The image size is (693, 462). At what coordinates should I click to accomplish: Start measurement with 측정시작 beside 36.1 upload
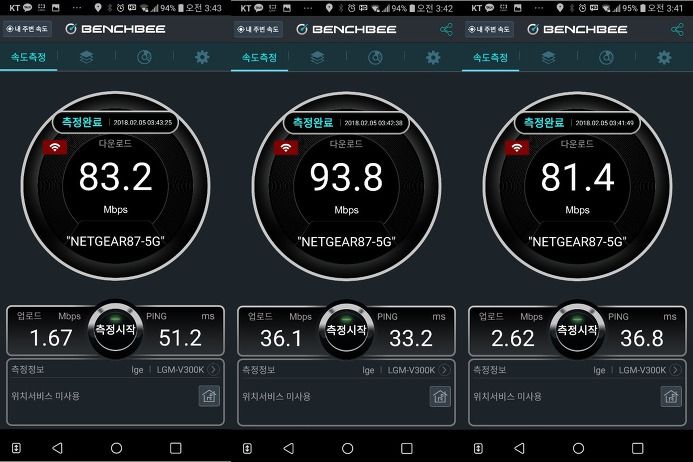point(346,330)
